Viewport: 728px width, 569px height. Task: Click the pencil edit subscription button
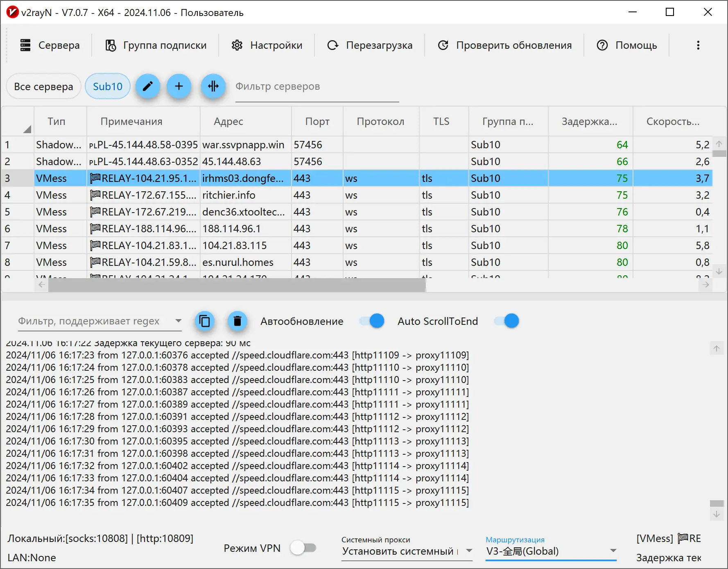tap(148, 86)
